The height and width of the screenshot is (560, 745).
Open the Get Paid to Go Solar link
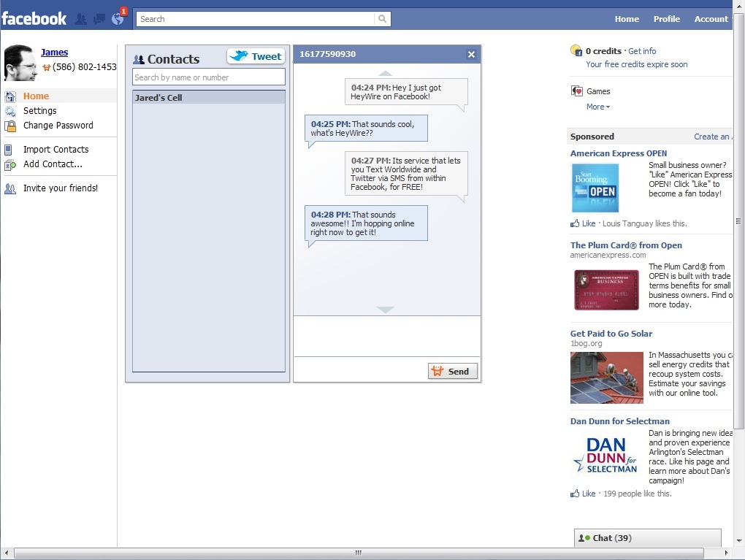[611, 334]
